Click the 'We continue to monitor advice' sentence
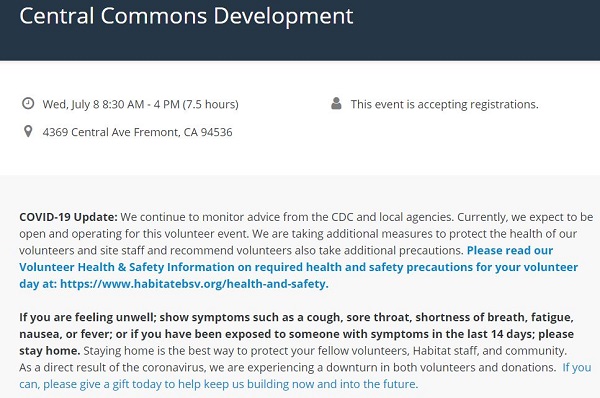Image resolution: width=600 pixels, height=398 pixels. pos(287,217)
